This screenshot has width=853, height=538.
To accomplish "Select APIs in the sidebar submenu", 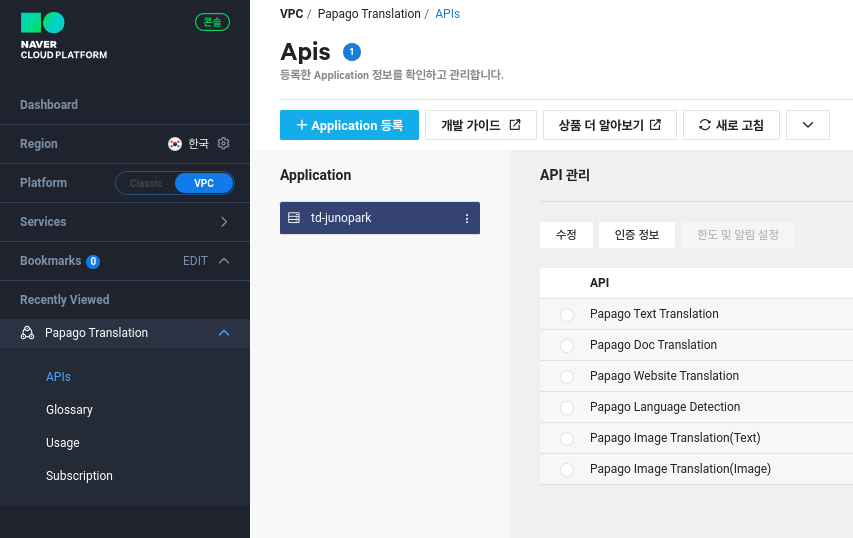I will point(58,377).
